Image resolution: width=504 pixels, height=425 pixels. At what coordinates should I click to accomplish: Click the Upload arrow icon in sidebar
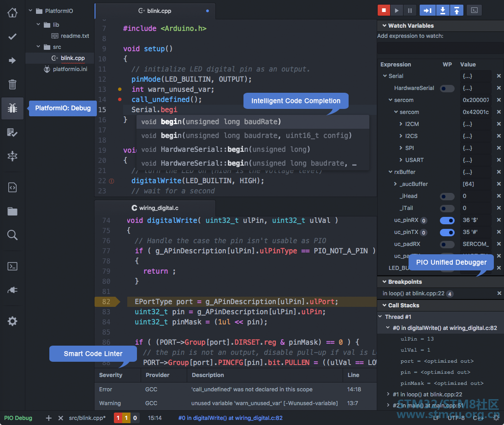tap(12, 60)
